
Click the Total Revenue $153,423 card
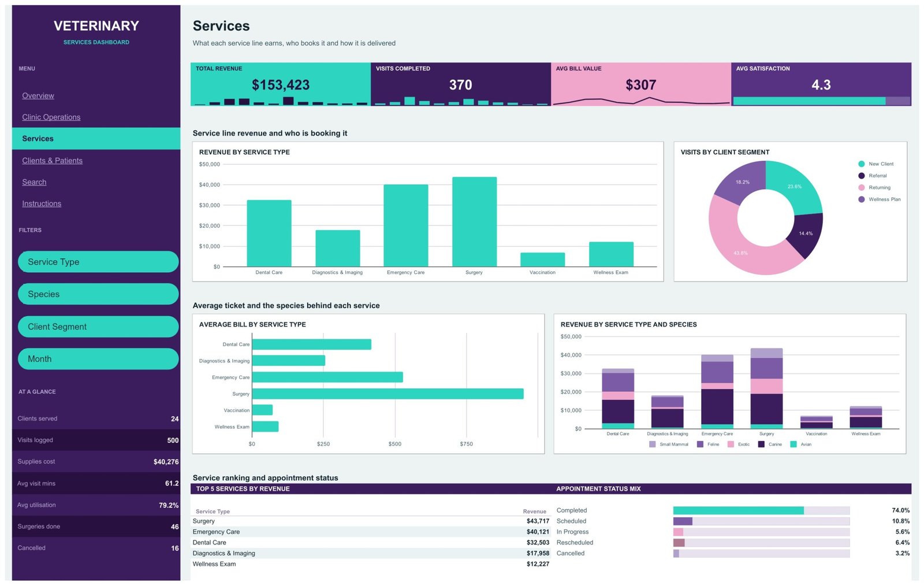(281, 84)
